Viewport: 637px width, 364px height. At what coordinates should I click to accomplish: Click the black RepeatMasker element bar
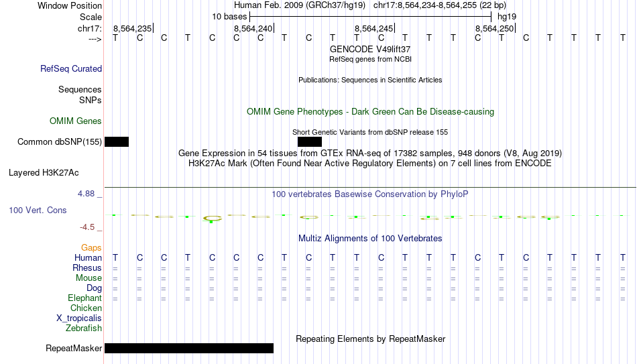(x=189, y=348)
